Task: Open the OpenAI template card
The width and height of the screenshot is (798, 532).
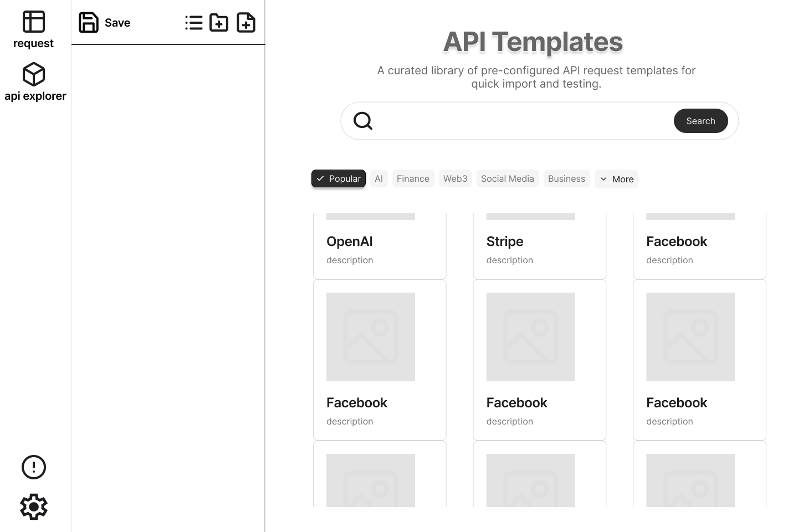Action: [x=380, y=246]
